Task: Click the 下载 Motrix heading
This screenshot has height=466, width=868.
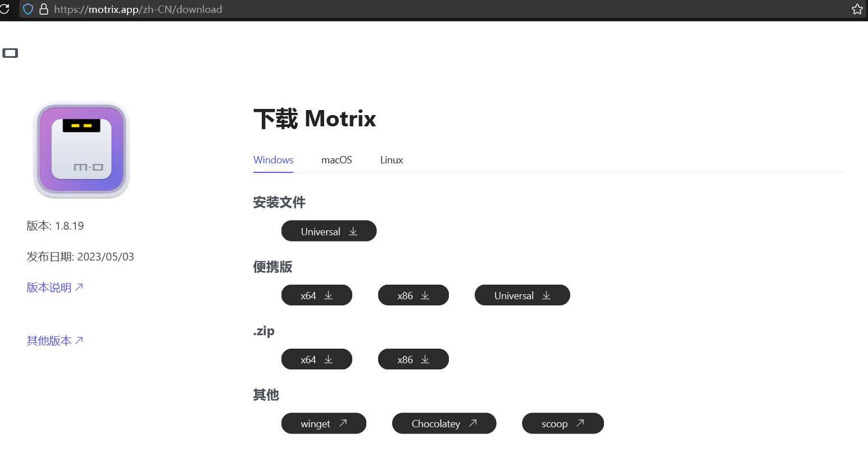Action: click(x=315, y=118)
